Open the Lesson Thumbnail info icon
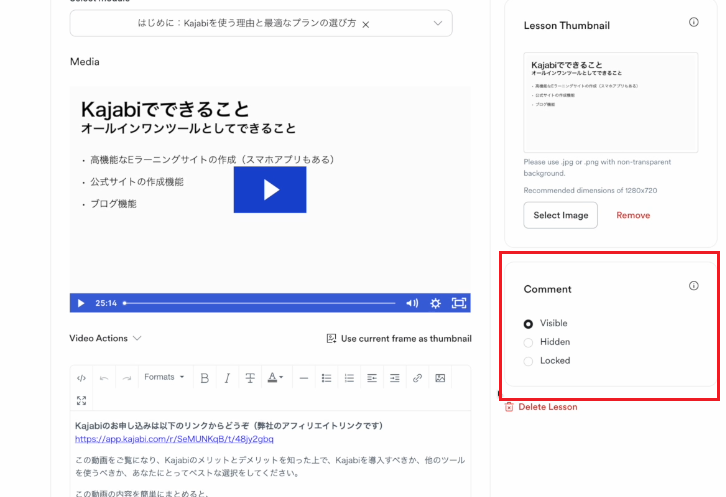 point(693,22)
